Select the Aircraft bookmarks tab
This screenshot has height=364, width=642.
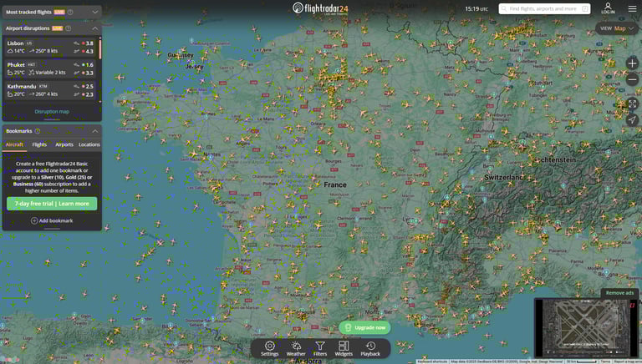[x=14, y=144]
